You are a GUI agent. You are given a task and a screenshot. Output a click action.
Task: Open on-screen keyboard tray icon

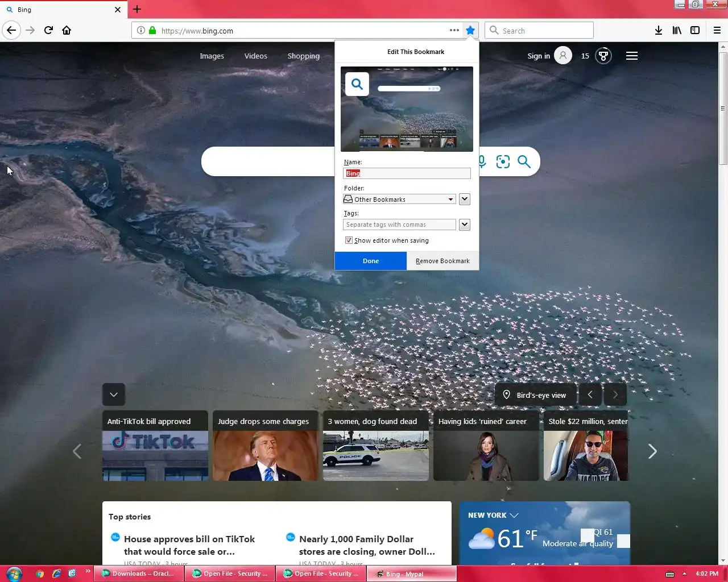pos(670,574)
